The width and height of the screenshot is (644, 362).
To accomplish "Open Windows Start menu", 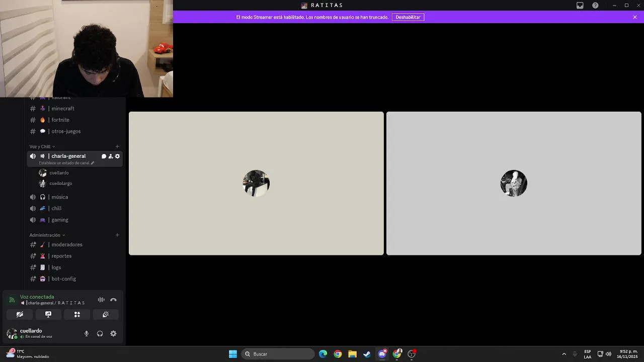I will click(x=233, y=354).
